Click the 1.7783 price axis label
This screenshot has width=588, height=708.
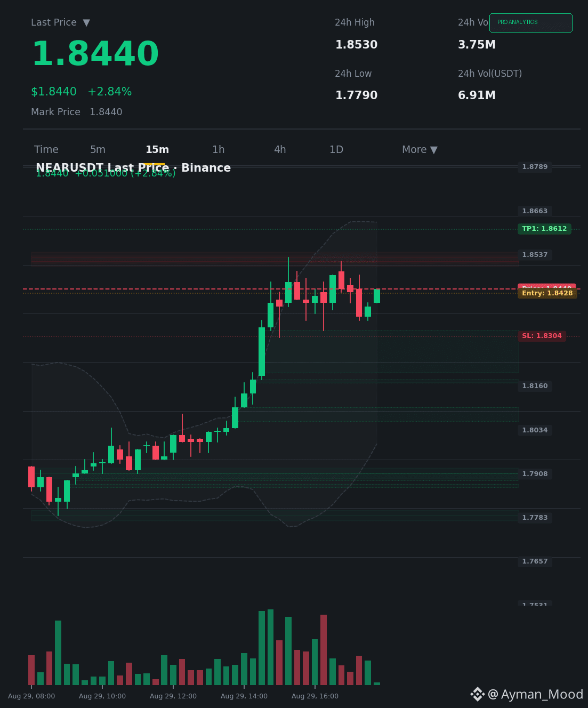click(x=535, y=518)
